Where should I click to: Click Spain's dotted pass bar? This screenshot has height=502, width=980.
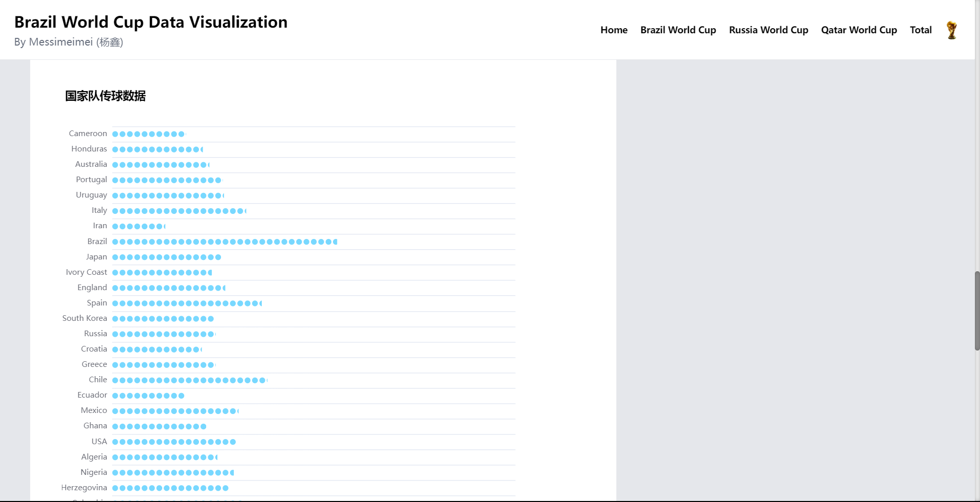pos(187,303)
